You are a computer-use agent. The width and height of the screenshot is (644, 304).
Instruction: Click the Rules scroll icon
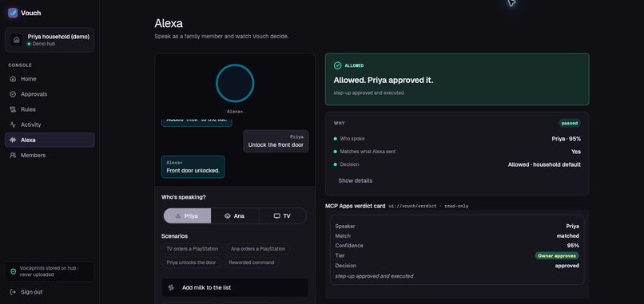(13, 109)
